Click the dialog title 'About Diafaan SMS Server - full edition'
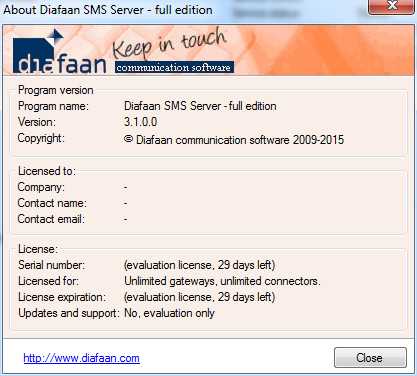417x376 pixels. point(108,9)
